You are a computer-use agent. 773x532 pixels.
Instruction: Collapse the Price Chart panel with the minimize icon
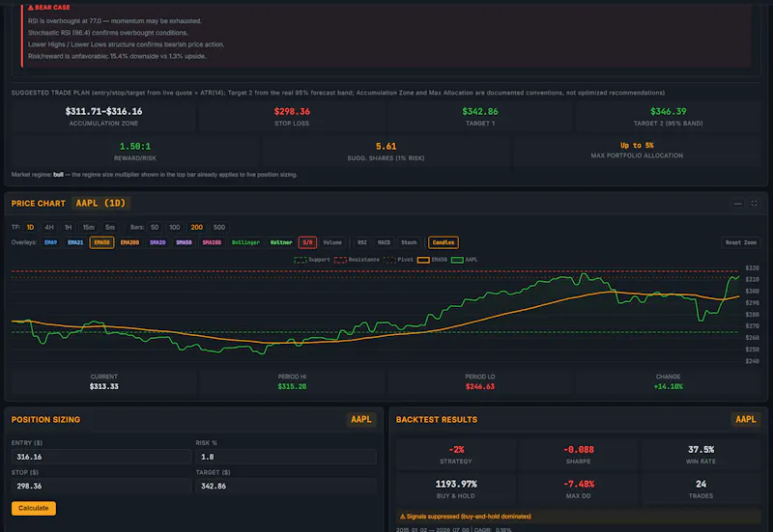tap(737, 204)
